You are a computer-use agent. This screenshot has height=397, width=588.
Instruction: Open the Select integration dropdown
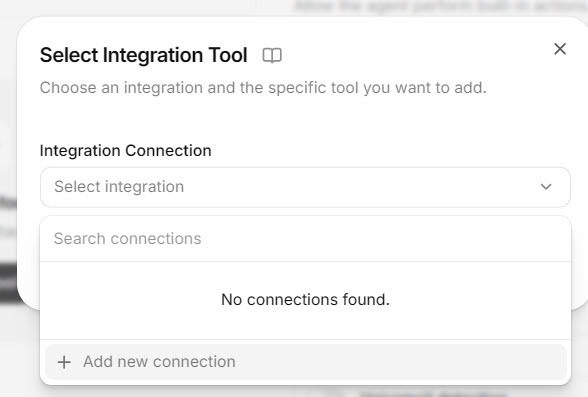click(305, 187)
